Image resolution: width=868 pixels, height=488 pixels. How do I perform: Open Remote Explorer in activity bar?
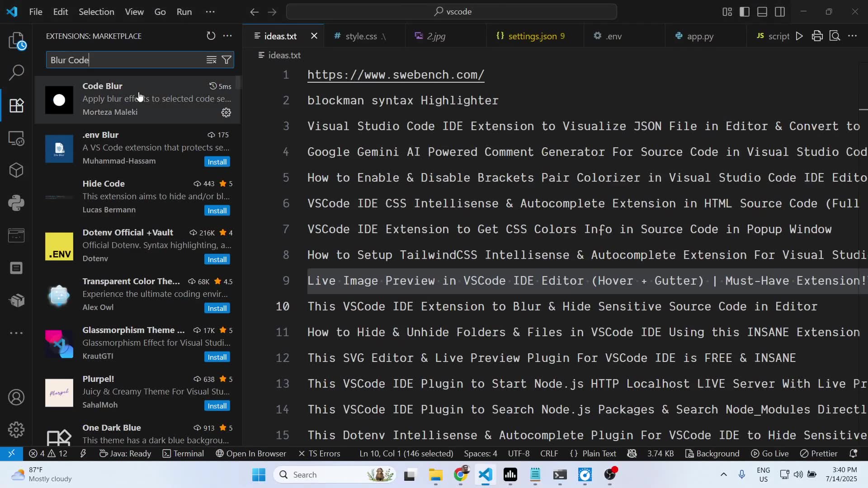pos(17,138)
